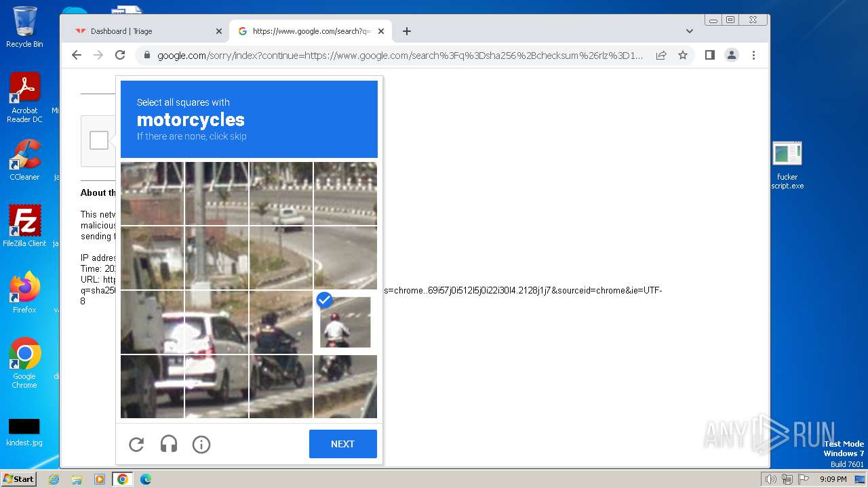Screen dimensions: 868x488
Task: Click Chrome taskbar button
Action: click(122, 479)
